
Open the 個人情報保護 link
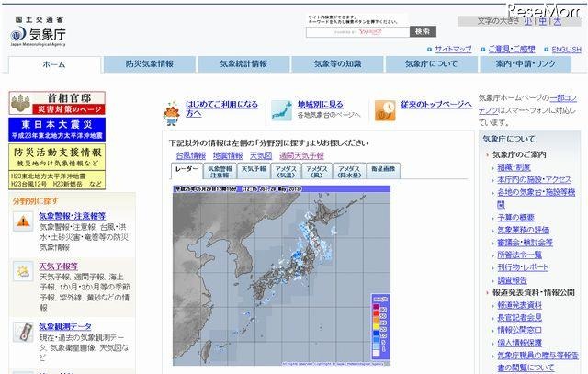pyautogui.click(x=519, y=343)
